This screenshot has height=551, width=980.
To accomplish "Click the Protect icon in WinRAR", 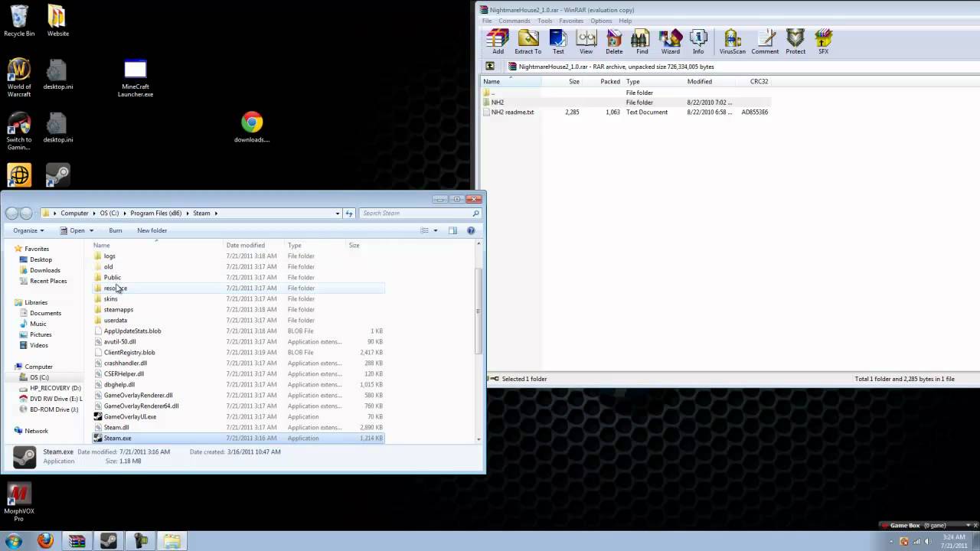I will click(x=795, y=42).
